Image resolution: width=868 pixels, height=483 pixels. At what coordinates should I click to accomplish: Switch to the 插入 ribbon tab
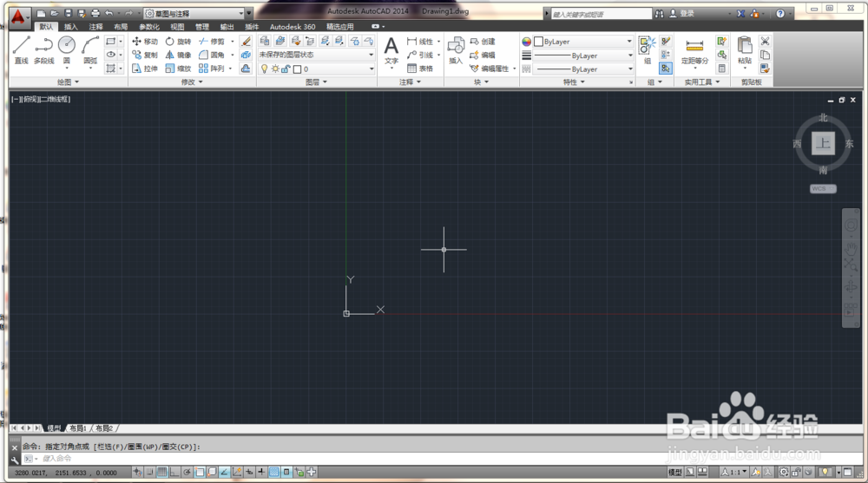(x=71, y=27)
